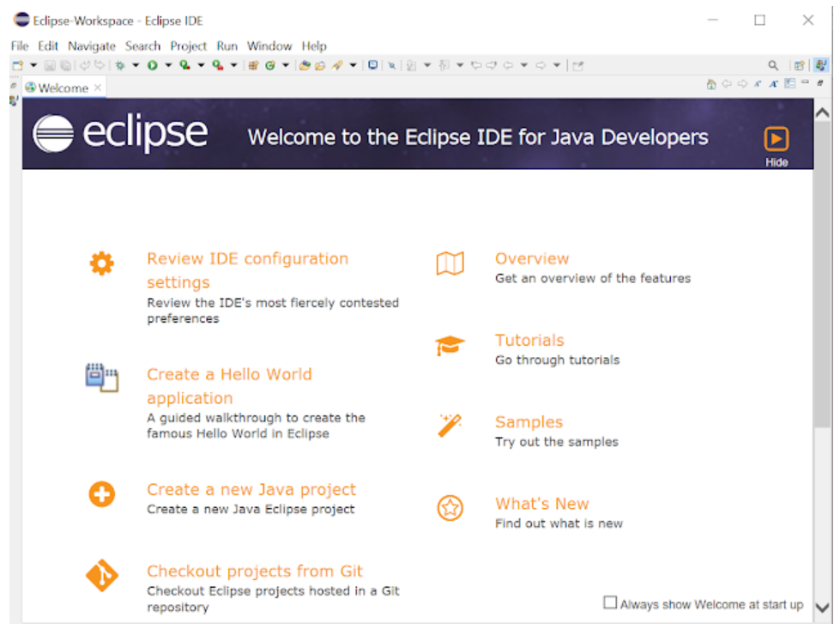This screenshot has width=840, height=629.
Task: Click the orange Git diamond icon
Action: [102, 576]
